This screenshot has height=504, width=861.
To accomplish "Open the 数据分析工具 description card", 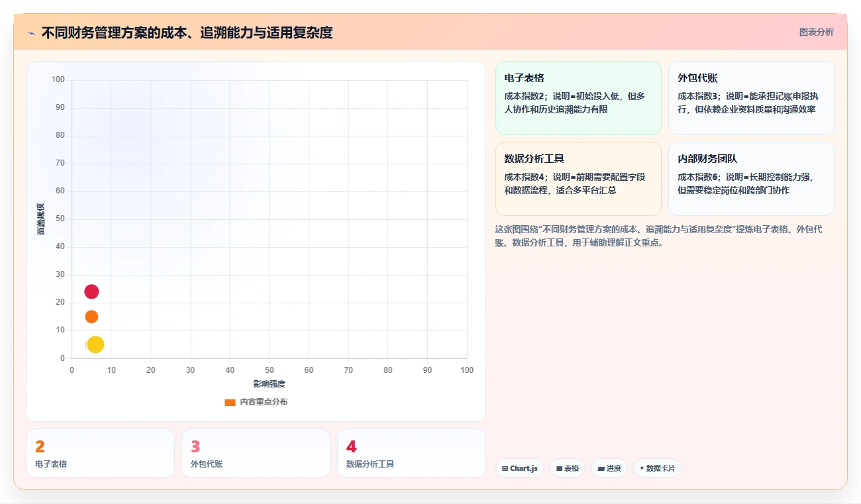I will click(x=578, y=179).
